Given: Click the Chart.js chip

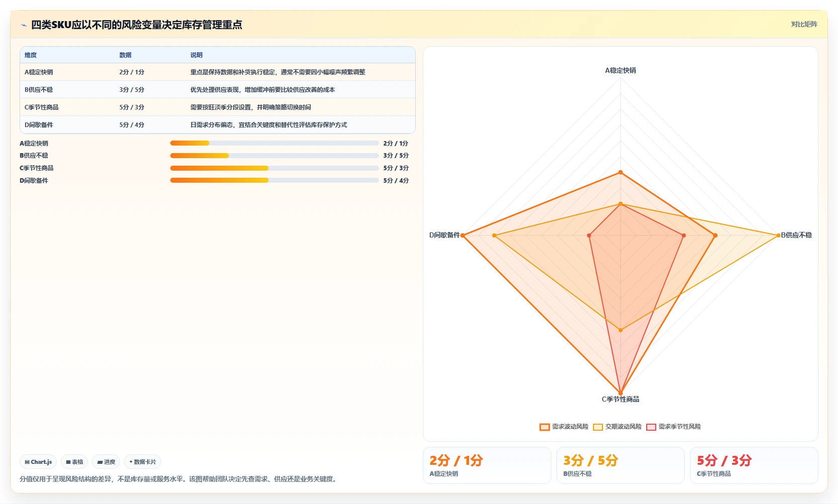Looking at the screenshot, I should 38,462.
